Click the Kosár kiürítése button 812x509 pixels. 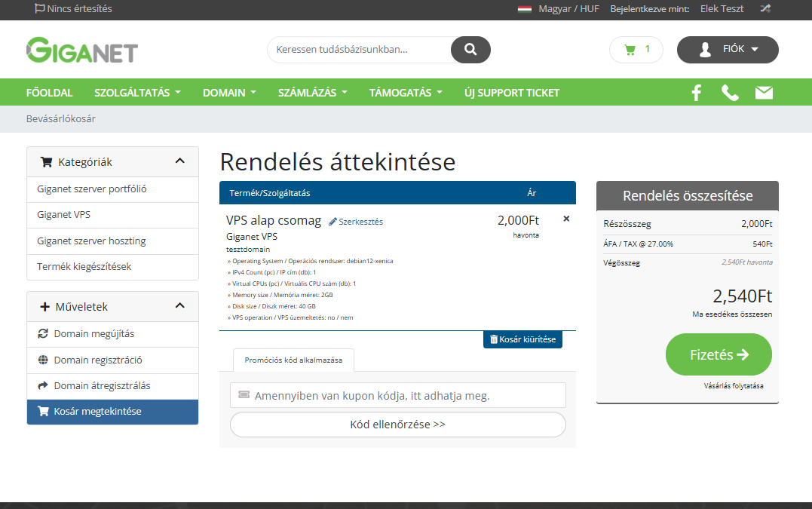(x=522, y=339)
